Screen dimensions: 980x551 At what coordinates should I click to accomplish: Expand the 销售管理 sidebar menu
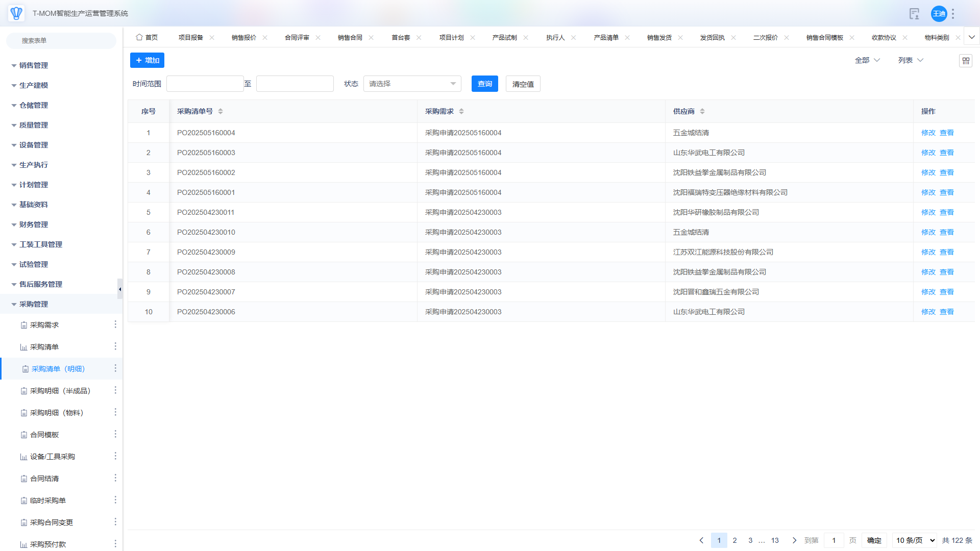pos(34,65)
